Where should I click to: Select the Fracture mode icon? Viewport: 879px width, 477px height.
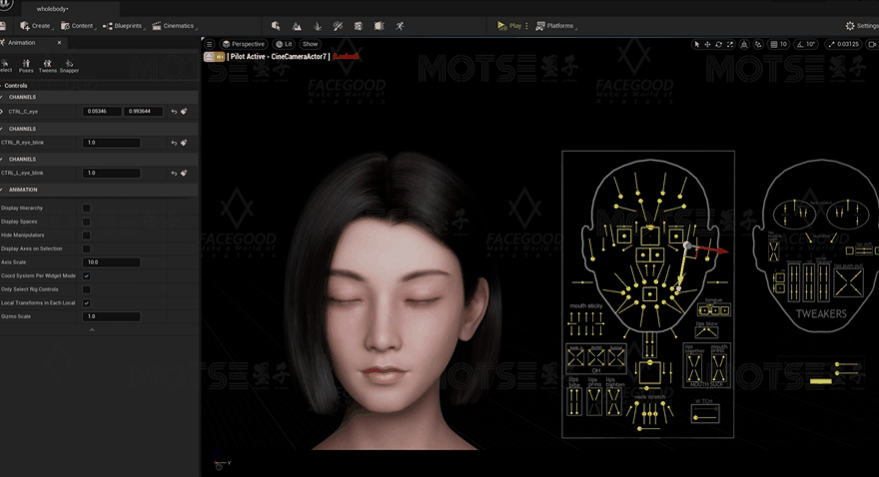pyautogui.click(x=358, y=26)
